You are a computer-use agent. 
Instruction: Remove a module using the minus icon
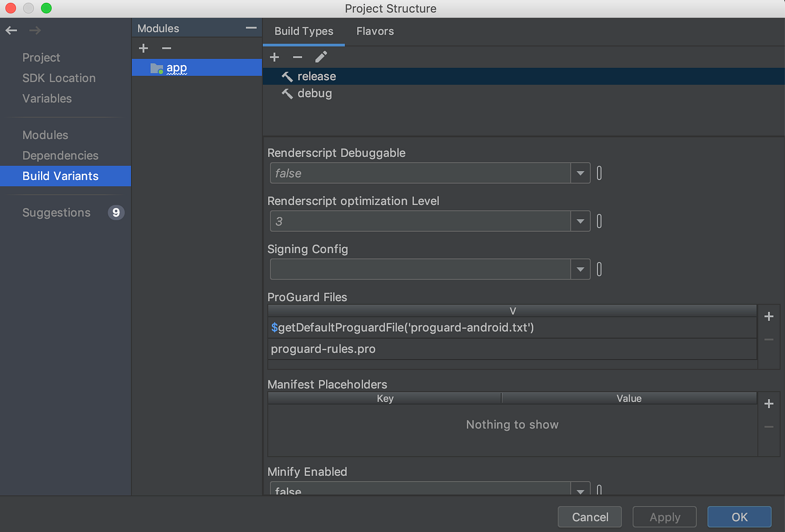tap(166, 48)
